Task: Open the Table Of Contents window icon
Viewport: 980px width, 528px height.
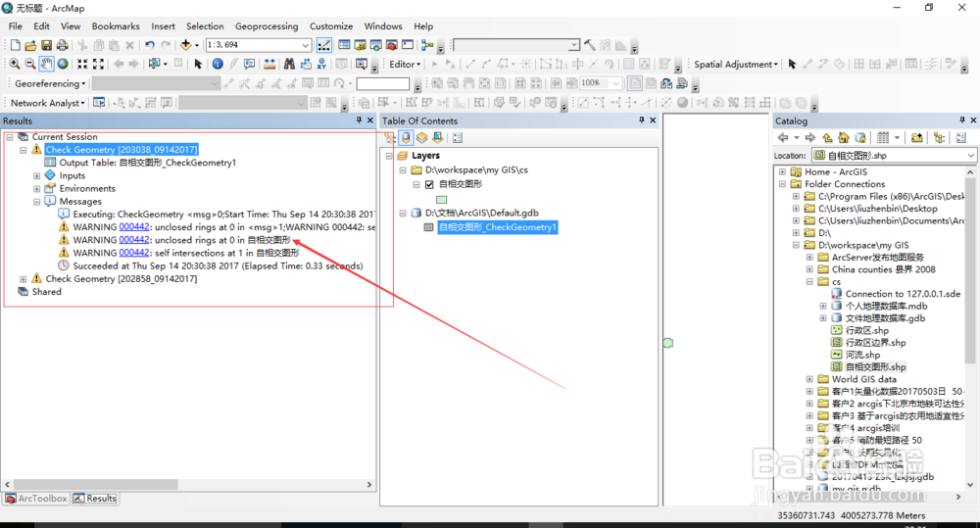Action: pos(344,45)
